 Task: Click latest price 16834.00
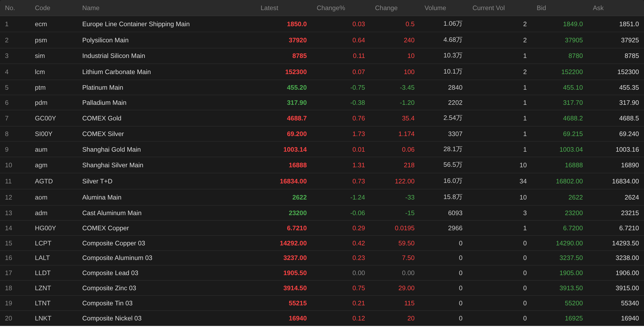[293, 181]
